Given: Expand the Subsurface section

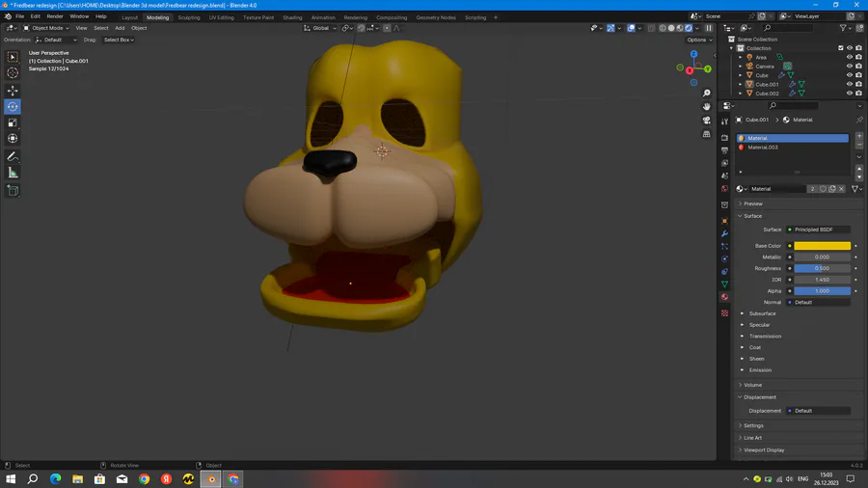Looking at the screenshot, I should (x=762, y=313).
